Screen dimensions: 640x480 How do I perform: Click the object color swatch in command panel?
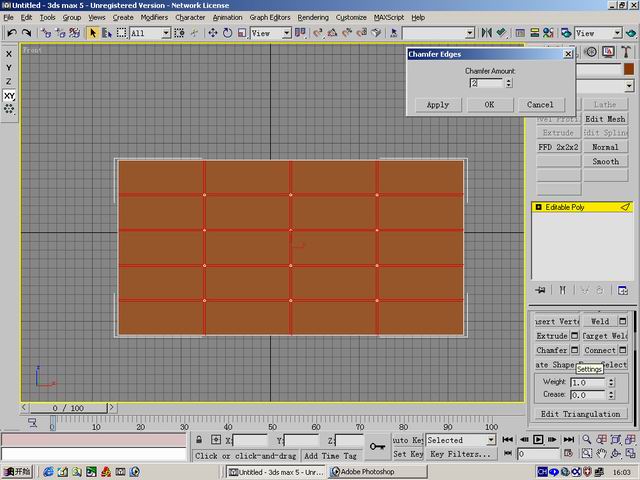(x=629, y=70)
